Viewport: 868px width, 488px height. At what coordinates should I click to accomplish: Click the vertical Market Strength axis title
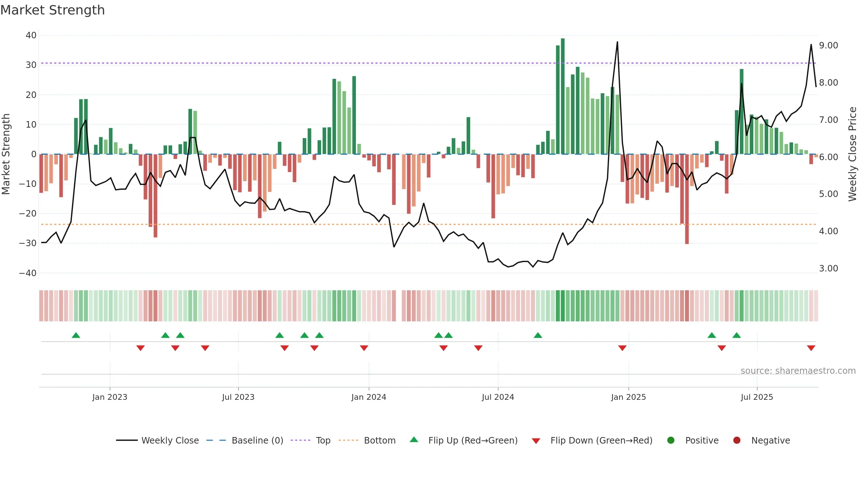click(6, 154)
